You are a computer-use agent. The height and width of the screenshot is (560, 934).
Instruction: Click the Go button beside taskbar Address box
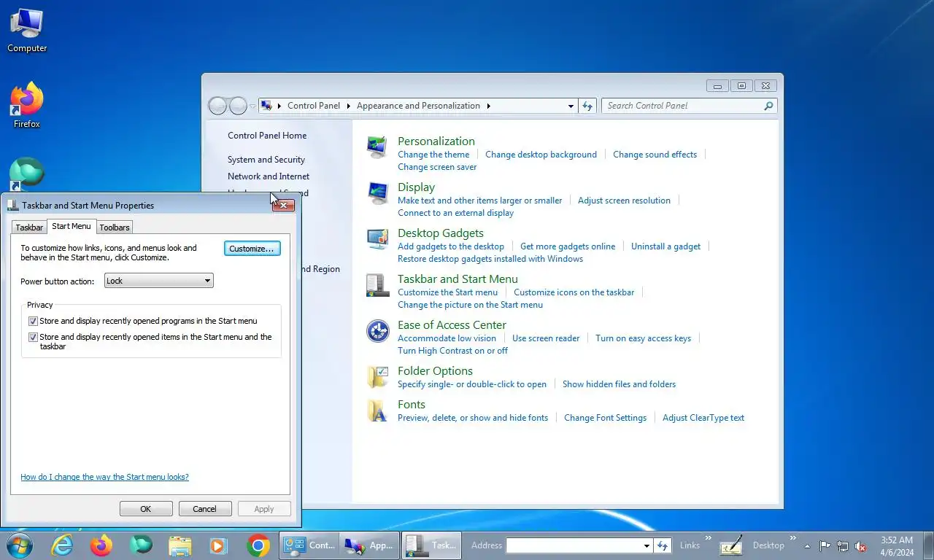(x=663, y=545)
